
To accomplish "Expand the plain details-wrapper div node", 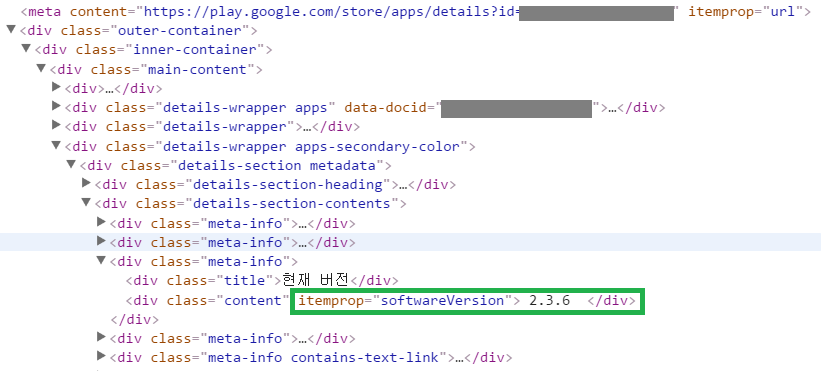I will click(57, 126).
